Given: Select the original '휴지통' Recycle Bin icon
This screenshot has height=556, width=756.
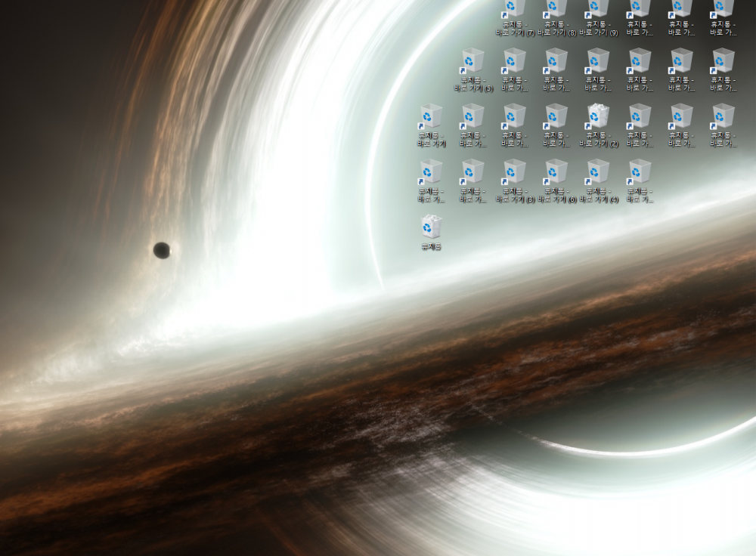Looking at the screenshot, I should [x=431, y=233].
